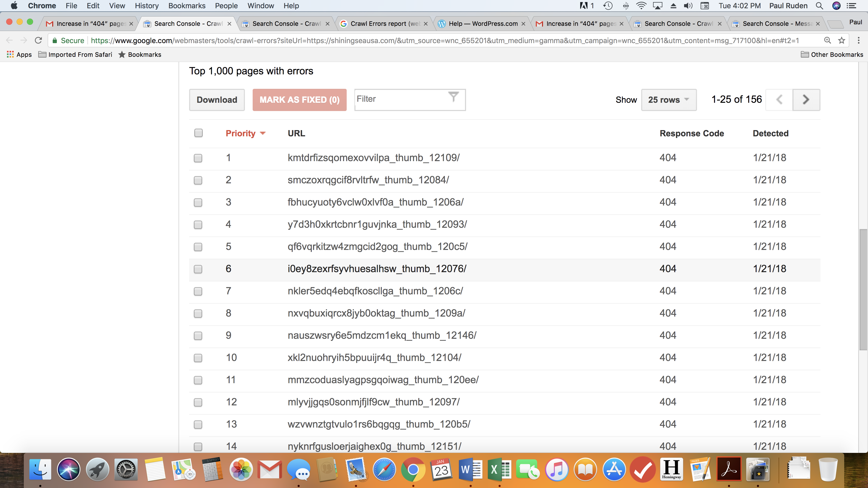This screenshot has height=488, width=868.
Task: Bookmark this page with star icon
Action: [x=841, y=41]
